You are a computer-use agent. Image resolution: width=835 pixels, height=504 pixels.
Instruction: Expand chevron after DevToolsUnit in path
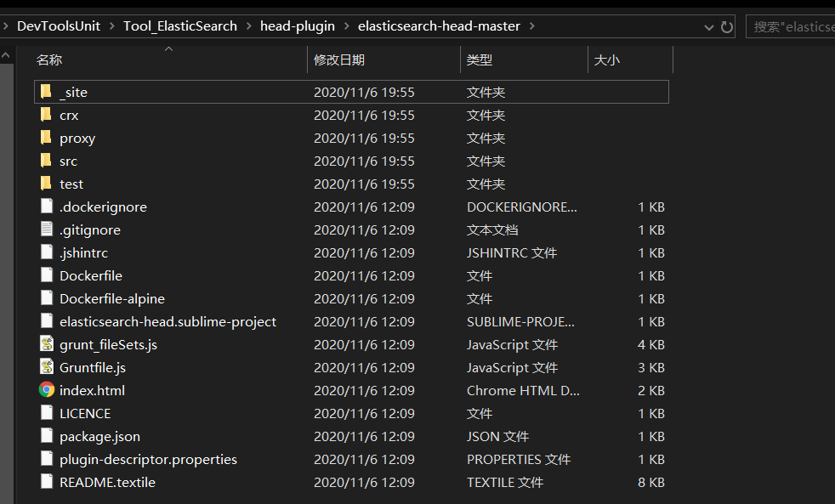click(112, 26)
